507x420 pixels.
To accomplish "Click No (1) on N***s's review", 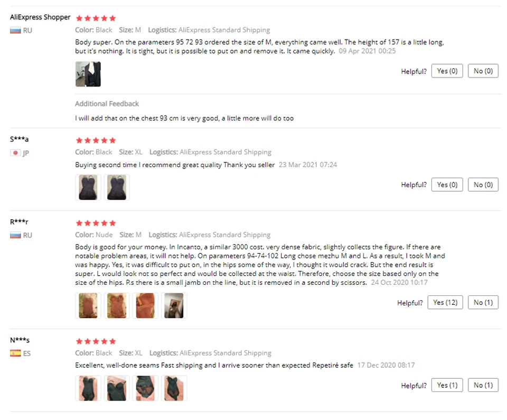I will pos(483,385).
